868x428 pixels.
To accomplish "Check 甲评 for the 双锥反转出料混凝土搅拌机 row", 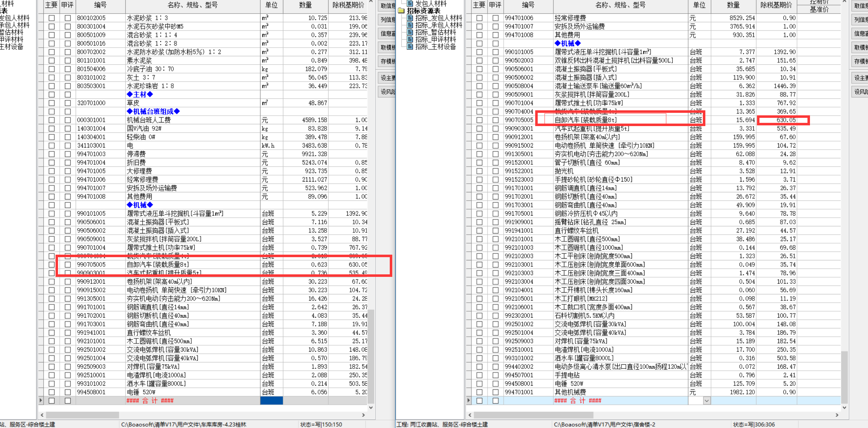I will pyautogui.click(x=495, y=61).
